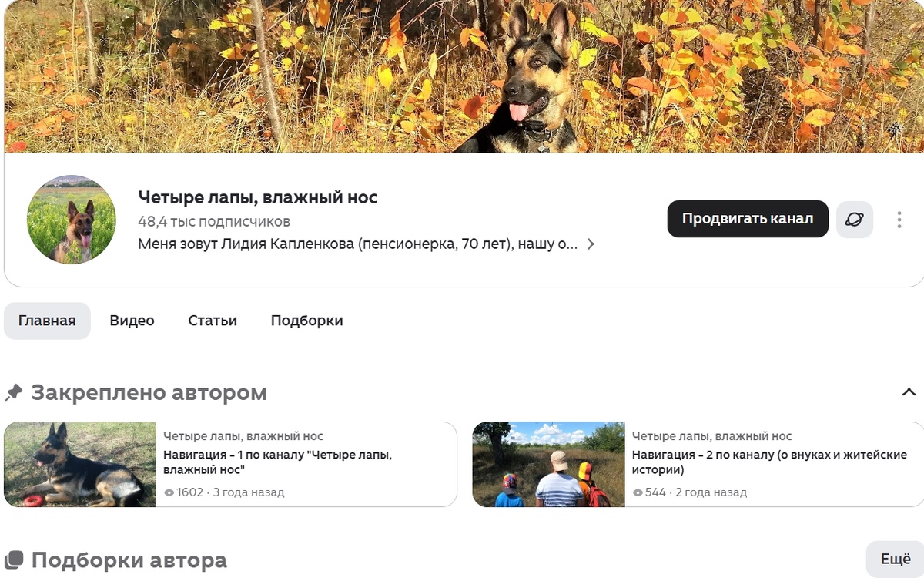Select the Главная tab

(47, 320)
